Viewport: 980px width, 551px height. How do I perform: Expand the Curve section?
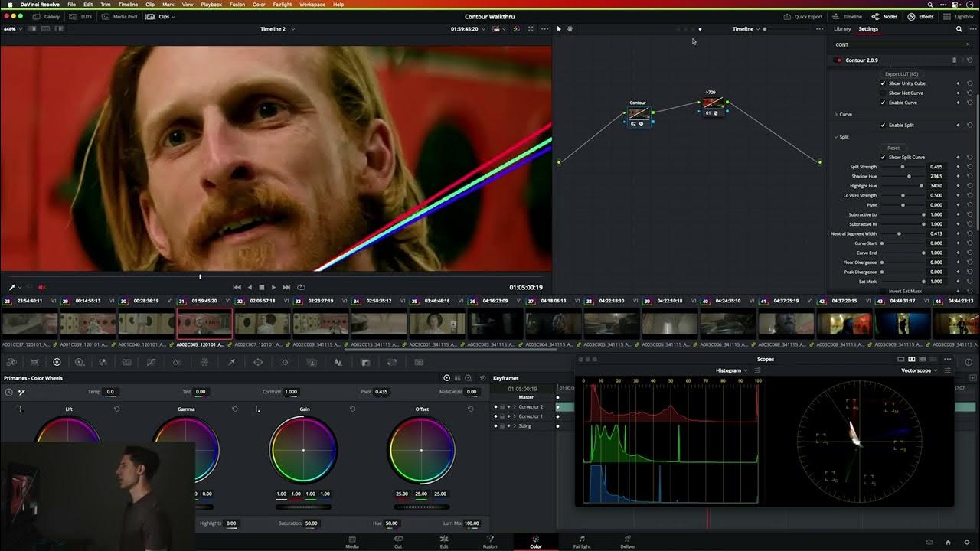tap(836, 114)
